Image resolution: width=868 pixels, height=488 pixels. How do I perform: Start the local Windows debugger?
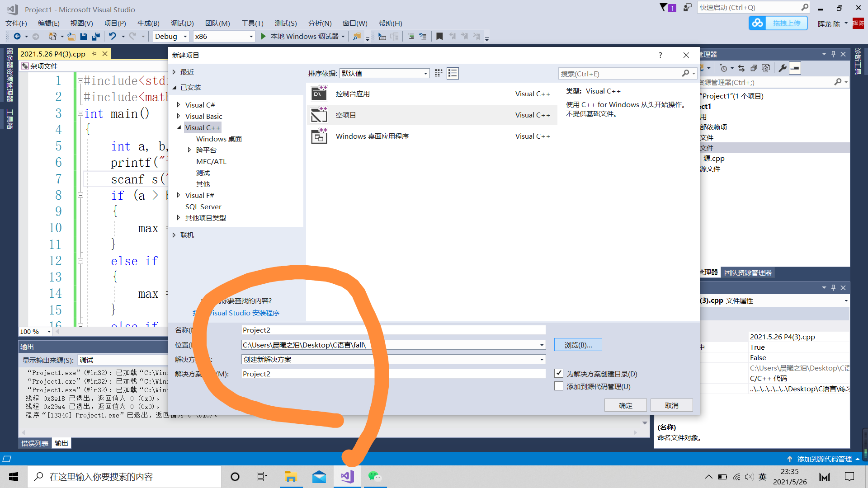click(264, 36)
